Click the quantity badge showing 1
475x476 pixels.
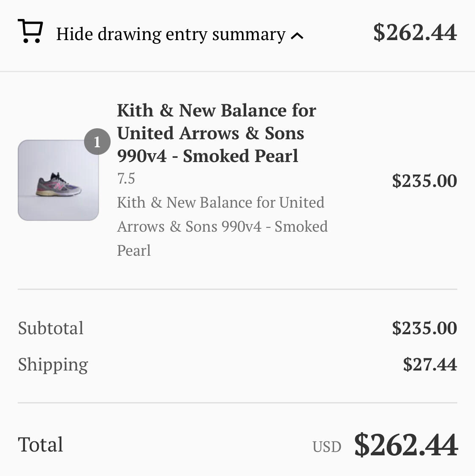coord(97,142)
